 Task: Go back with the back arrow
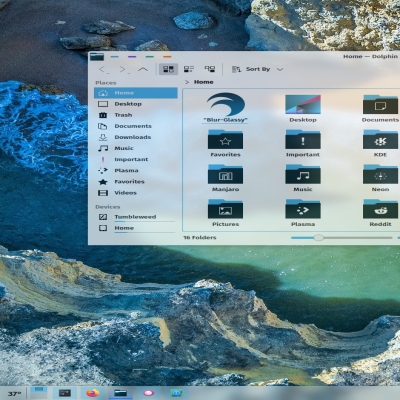tap(103, 69)
